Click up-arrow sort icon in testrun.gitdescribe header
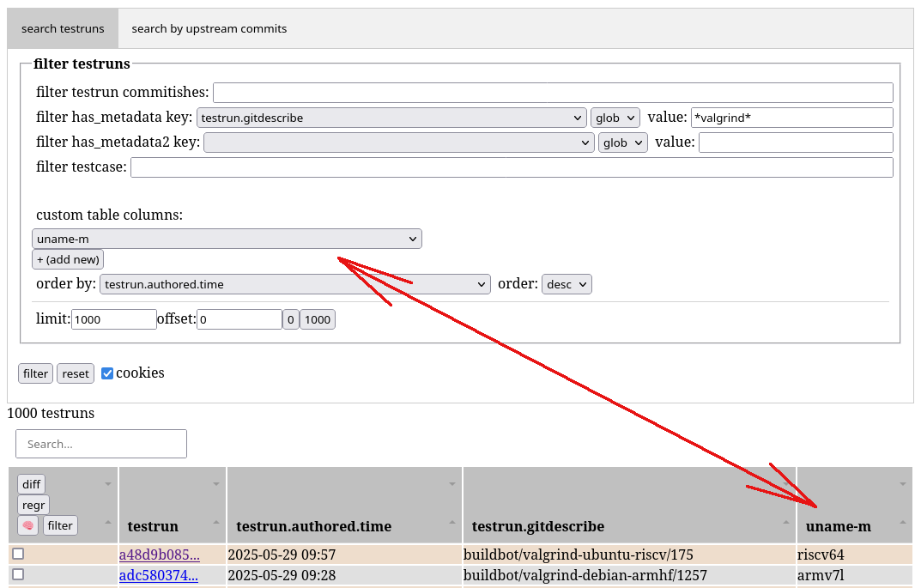Image resolution: width=921 pixels, height=588 pixels. (786, 522)
